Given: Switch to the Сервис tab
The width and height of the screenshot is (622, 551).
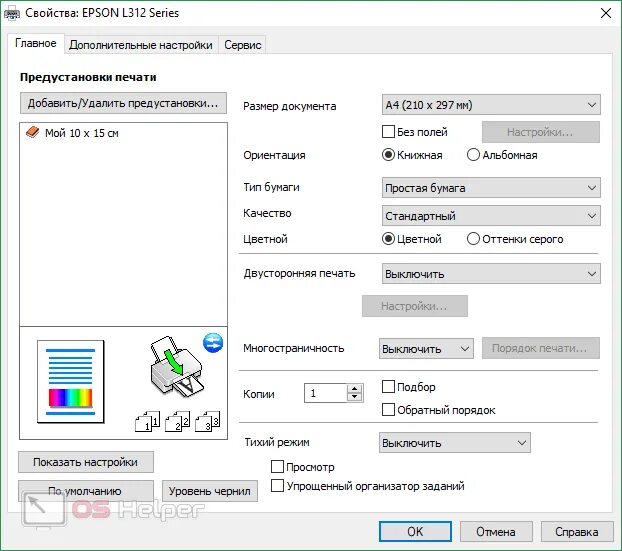Looking at the screenshot, I should click(x=243, y=45).
